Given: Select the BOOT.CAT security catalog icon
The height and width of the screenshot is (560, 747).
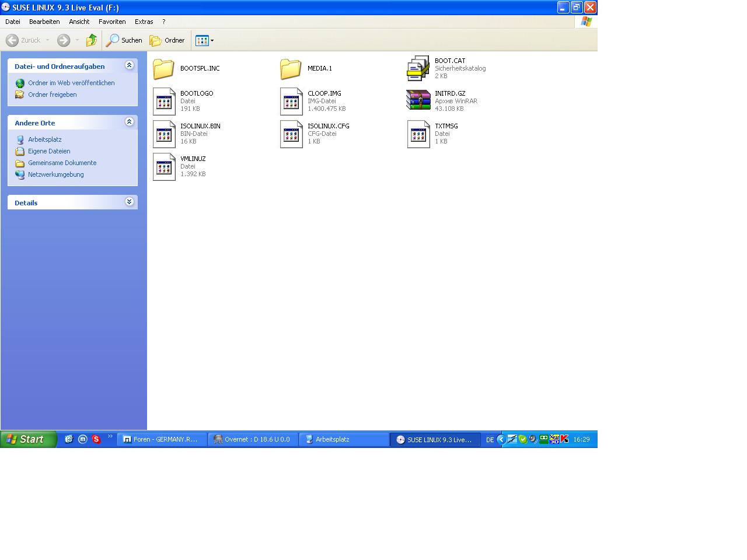Looking at the screenshot, I should [x=418, y=68].
